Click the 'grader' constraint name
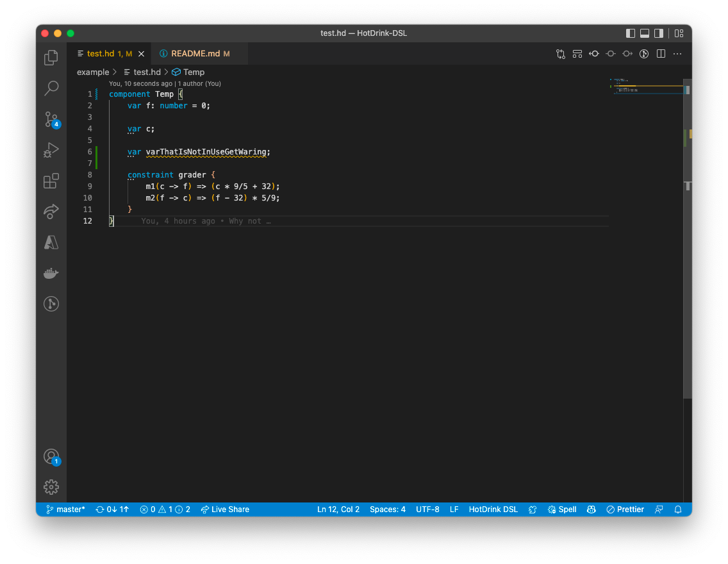This screenshot has height=564, width=728. tap(192, 174)
